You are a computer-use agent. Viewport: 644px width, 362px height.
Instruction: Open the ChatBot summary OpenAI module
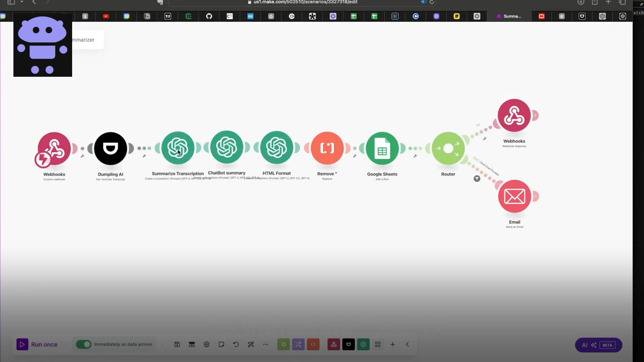227,147
